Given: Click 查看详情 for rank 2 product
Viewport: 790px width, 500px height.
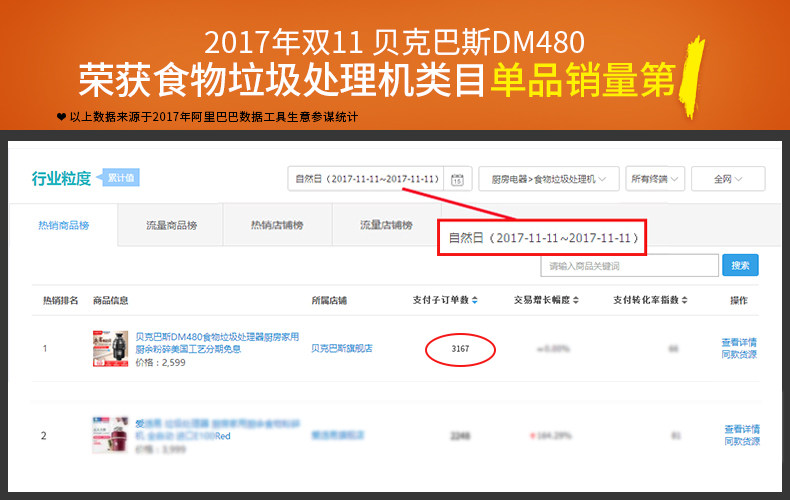Looking at the screenshot, I should [742, 429].
